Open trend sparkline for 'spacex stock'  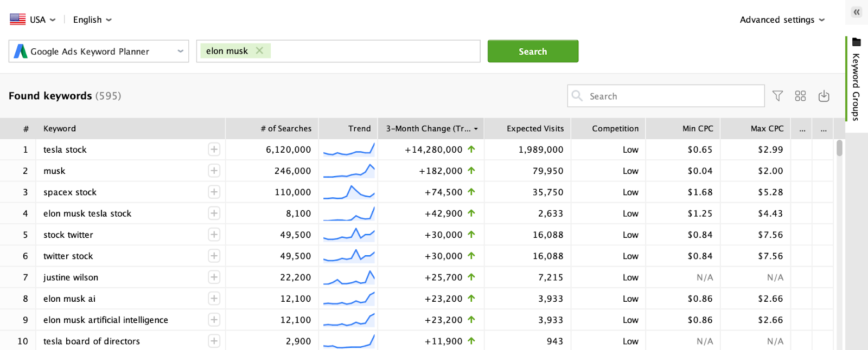[349, 192]
